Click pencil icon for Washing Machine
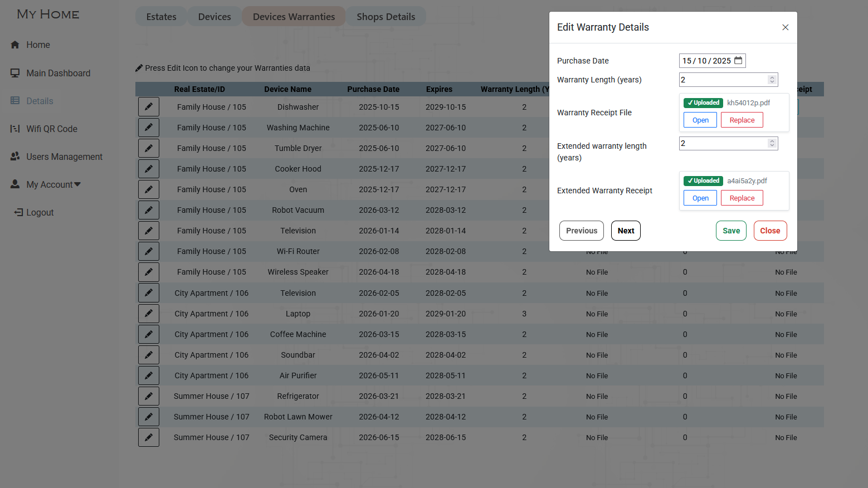The height and width of the screenshot is (488, 868). pyautogui.click(x=149, y=128)
